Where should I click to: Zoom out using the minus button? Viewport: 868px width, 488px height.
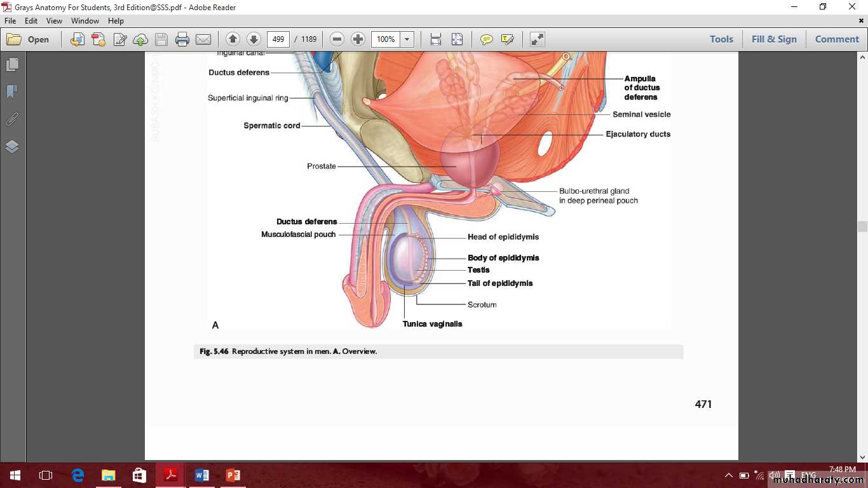coord(337,39)
